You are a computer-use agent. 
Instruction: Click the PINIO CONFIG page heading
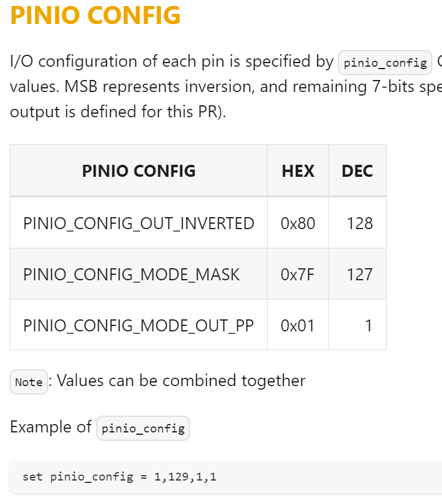tap(95, 15)
